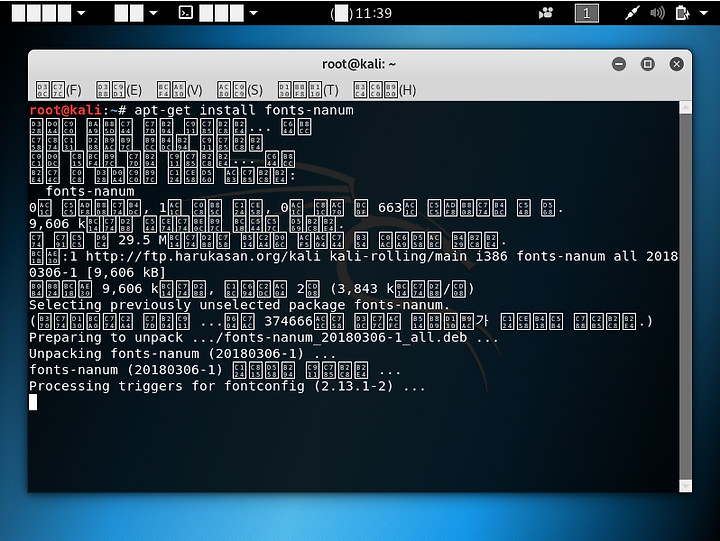Open the terminal (S) menu

click(x=240, y=90)
